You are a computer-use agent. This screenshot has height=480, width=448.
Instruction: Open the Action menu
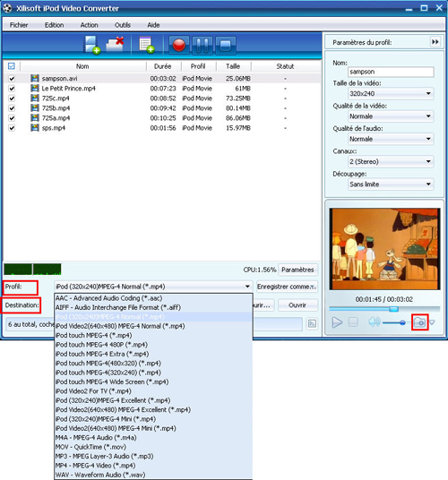point(89,25)
